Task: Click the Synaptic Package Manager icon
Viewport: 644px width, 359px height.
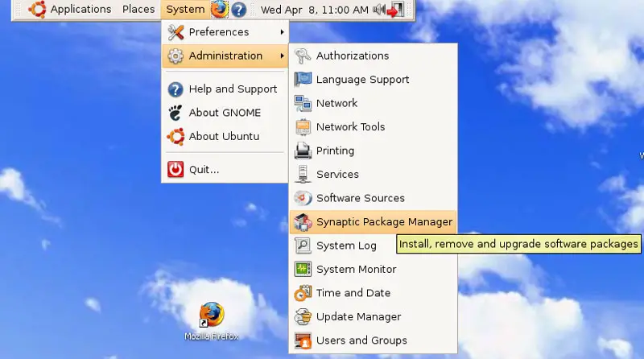Action: click(303, 222)
